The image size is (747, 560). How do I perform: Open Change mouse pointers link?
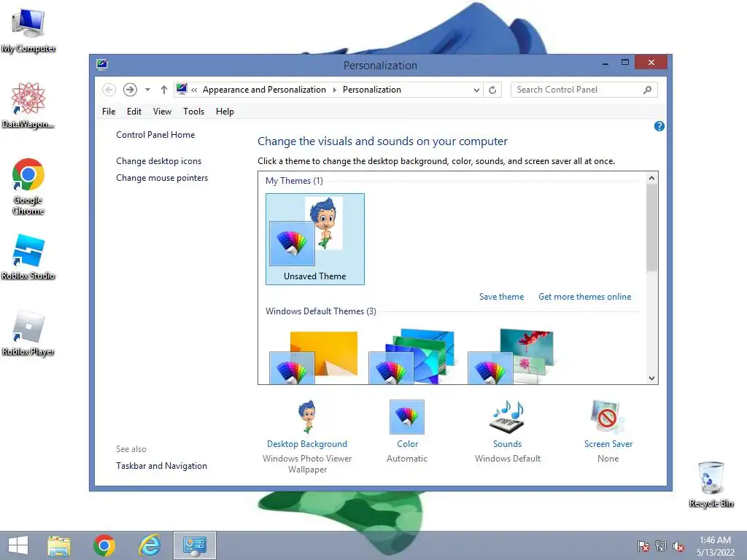(162, 178)
